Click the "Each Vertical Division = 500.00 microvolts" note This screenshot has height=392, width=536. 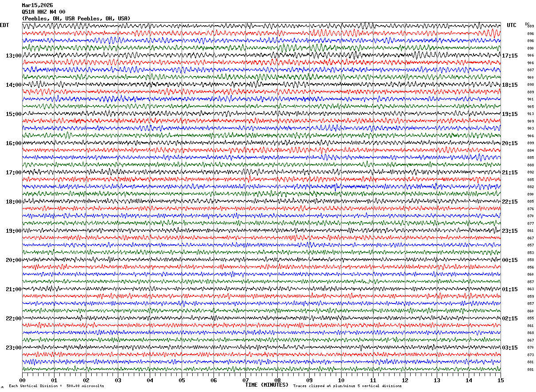[x=56, y=386]
